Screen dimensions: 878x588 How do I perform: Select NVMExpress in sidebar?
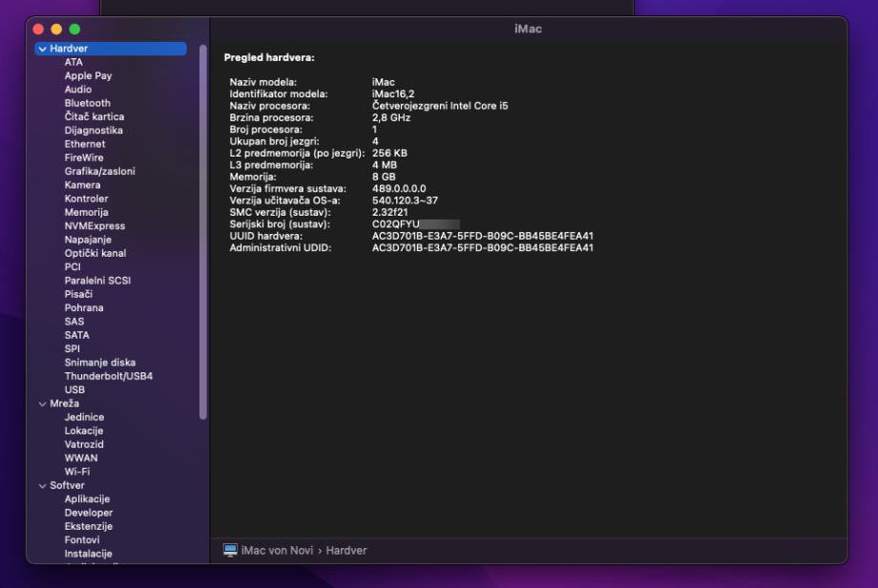pos(94,226)
